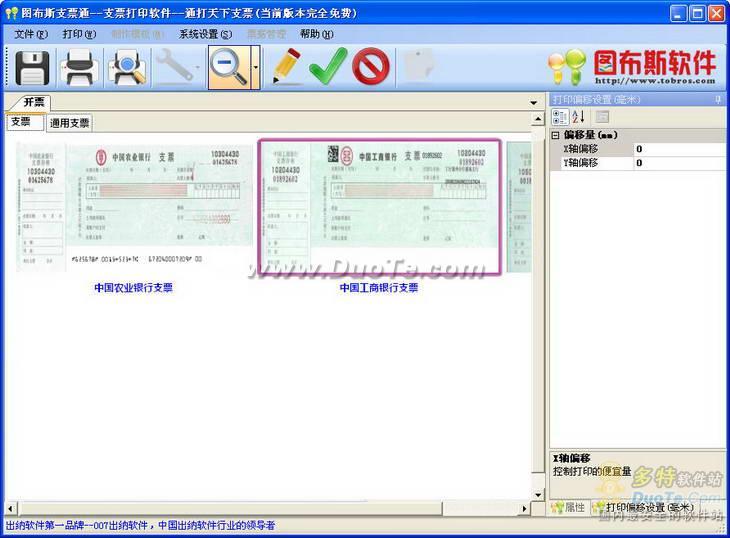Click the horizontal scrollbar left arrow

10,509
